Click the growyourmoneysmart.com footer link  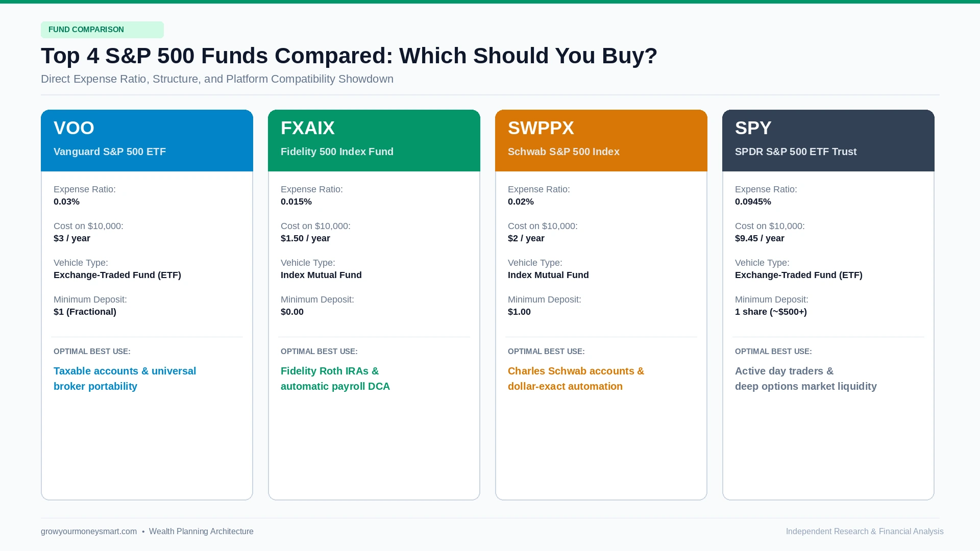[89, 532]
